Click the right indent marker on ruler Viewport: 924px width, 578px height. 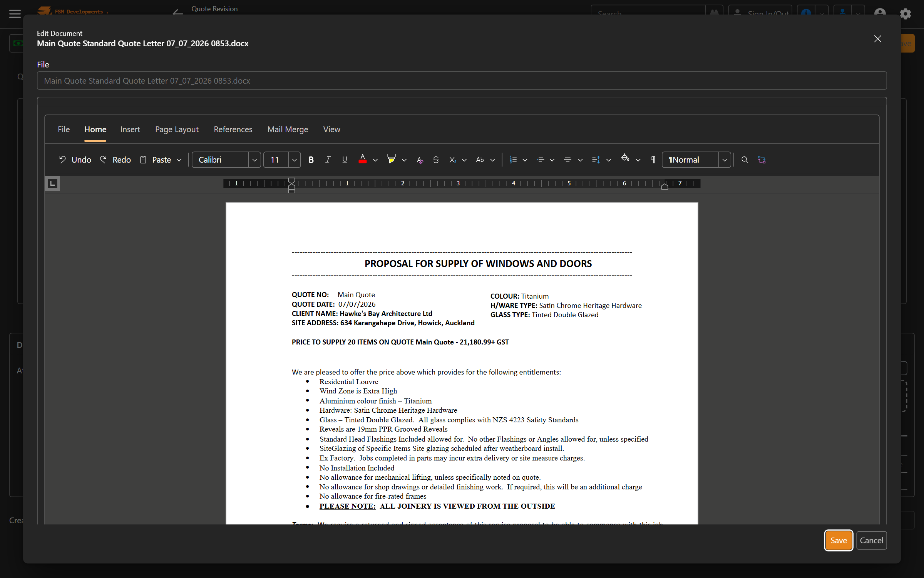pos(665,187)
